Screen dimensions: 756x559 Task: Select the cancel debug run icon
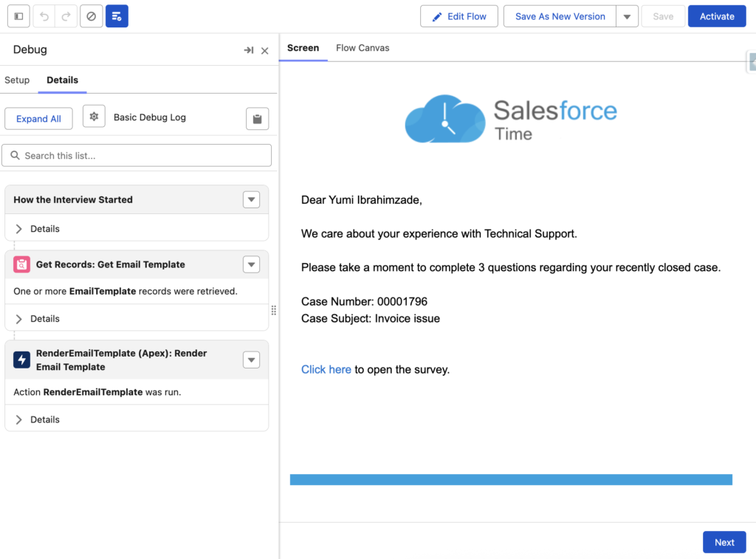90,16
